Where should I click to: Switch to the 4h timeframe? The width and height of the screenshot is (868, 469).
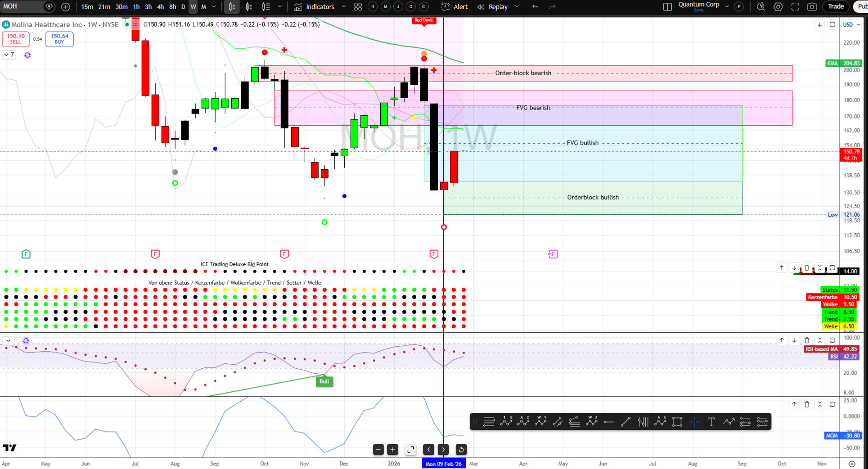[x=160, y=7]
